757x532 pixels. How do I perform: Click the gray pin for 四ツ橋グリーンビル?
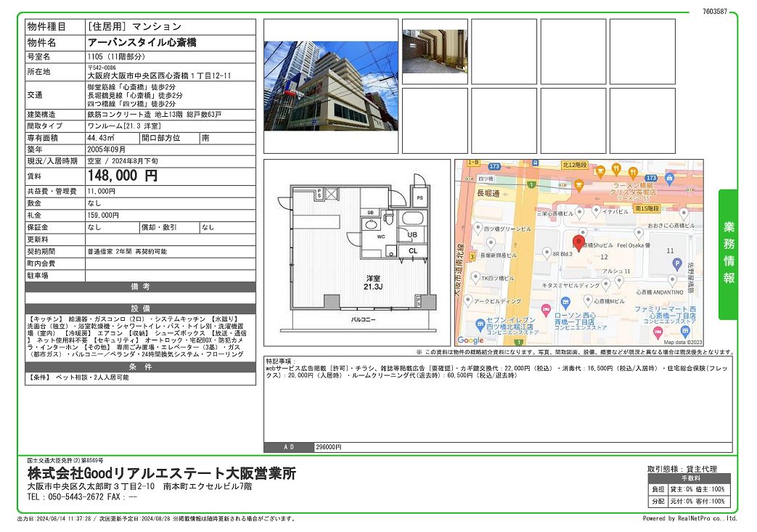[x=478, y=228]
